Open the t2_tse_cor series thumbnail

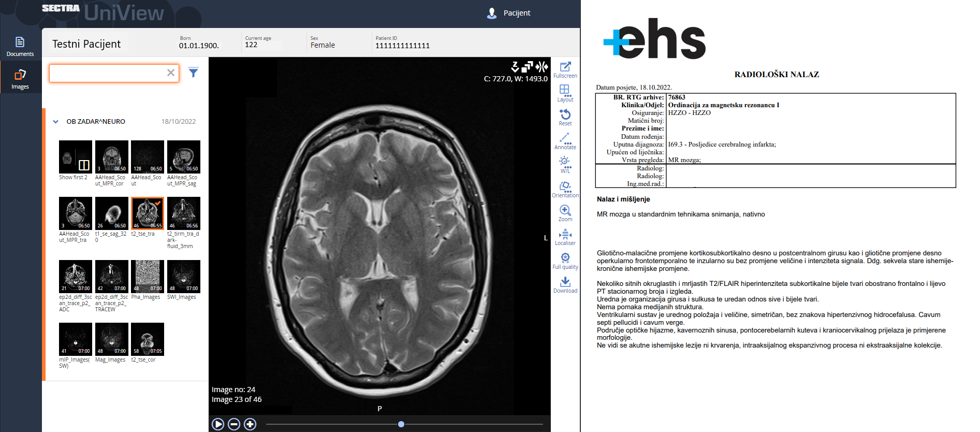(x=147, y=339)
